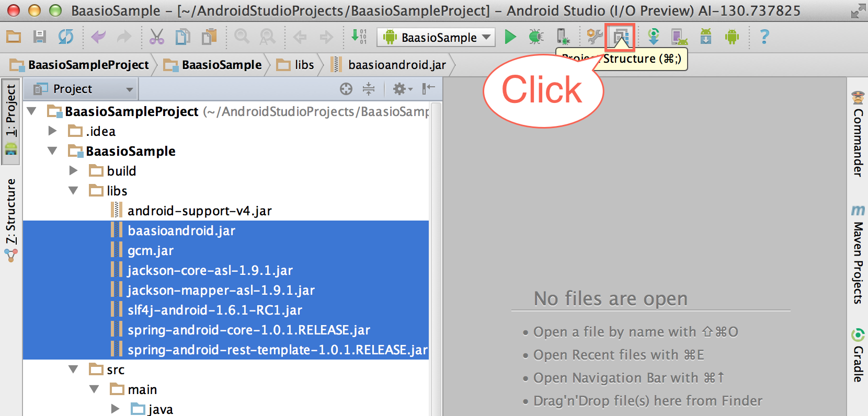Click the Replace search icon
This screenshot has width=868, height=416.
click(x=267, y=37)
